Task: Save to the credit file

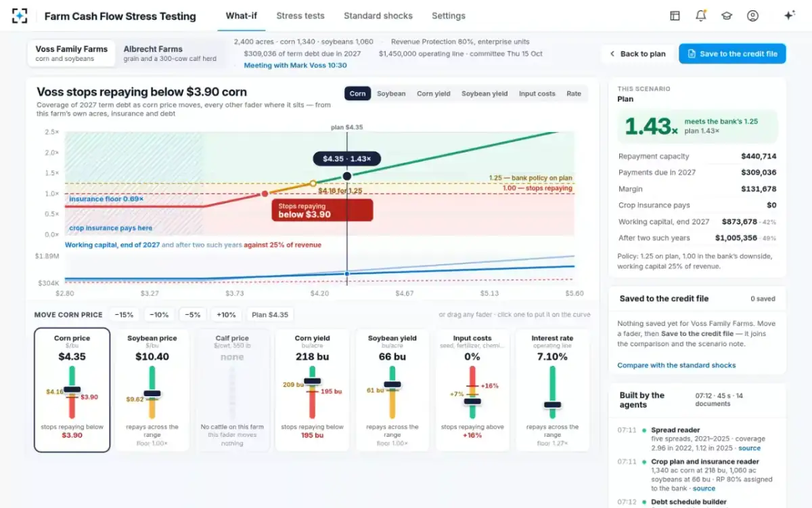Action: pyautogui.click(x=732, y=54)
